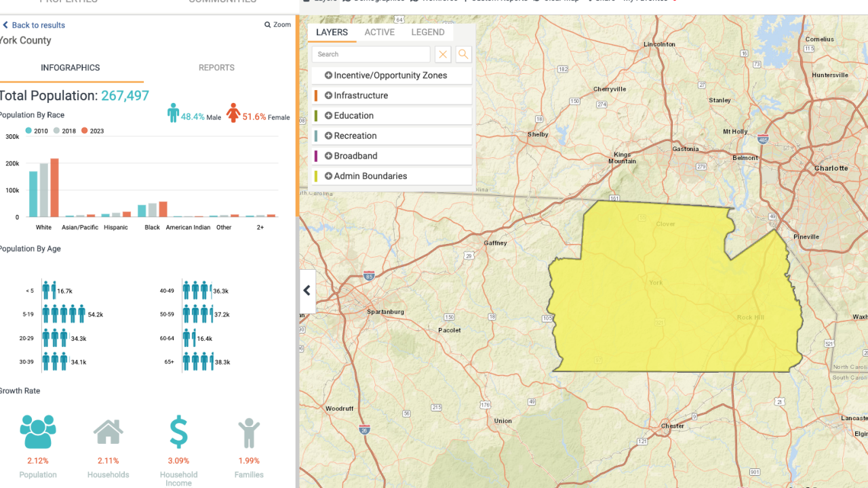This screenshot has width=868, height=488.
Task: Switch to the Reports tab
Action: (x=216, y=68)
